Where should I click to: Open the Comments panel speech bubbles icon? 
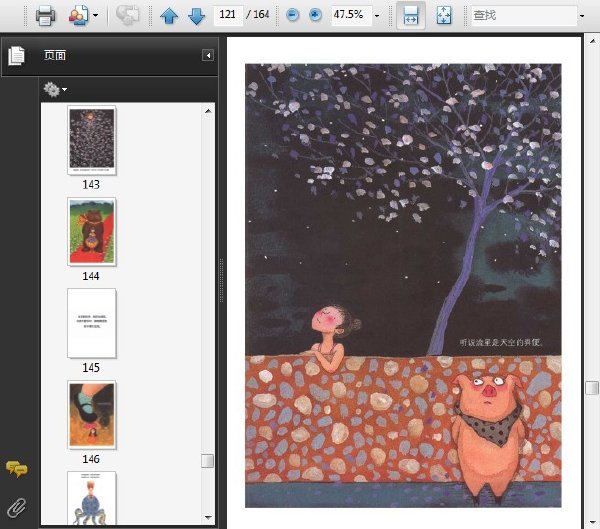coord(16,469)
